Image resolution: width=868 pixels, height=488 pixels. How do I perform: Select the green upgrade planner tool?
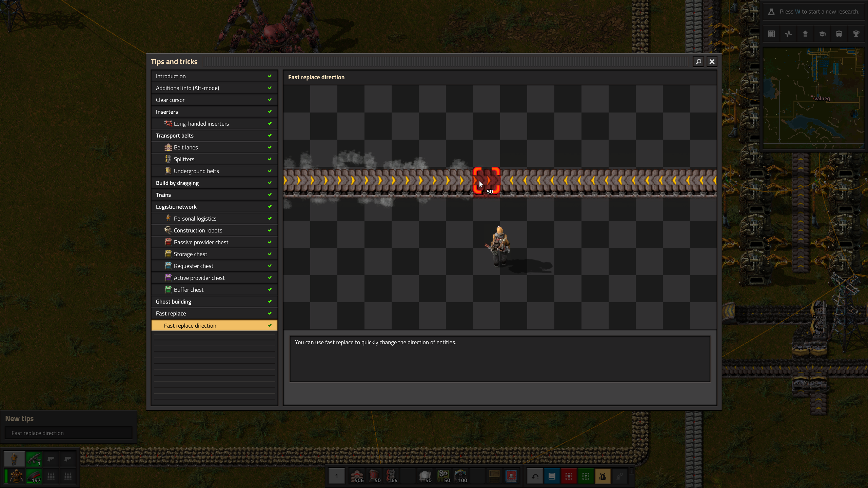(586, 476)
